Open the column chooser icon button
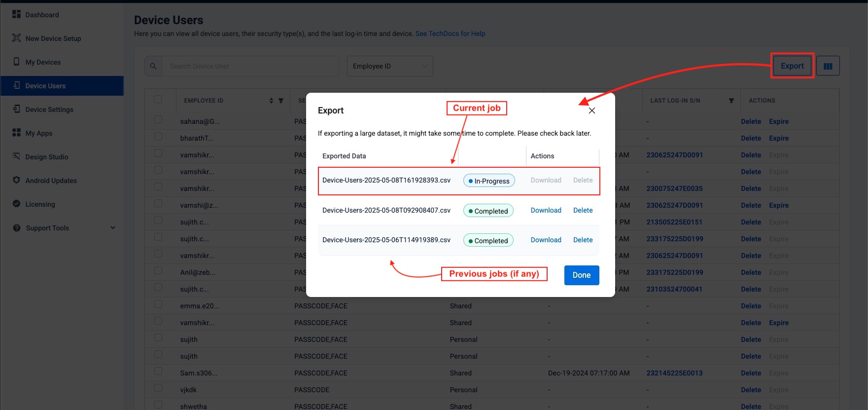Viewport: 868px width, 410px height. pos(828,66)
